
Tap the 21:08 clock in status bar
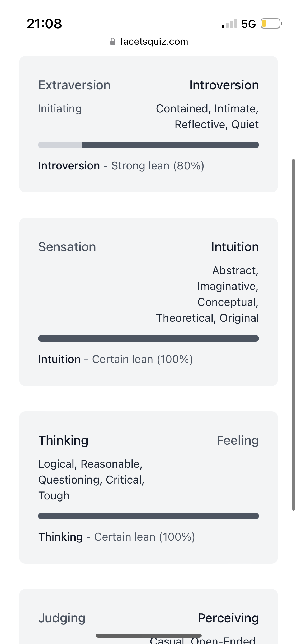coord(44,24)
